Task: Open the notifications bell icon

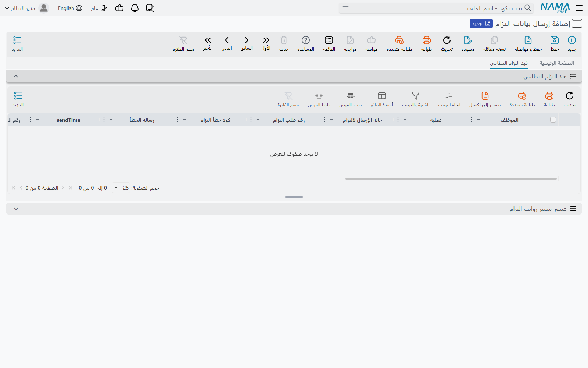Action: [x=135, y=8]
